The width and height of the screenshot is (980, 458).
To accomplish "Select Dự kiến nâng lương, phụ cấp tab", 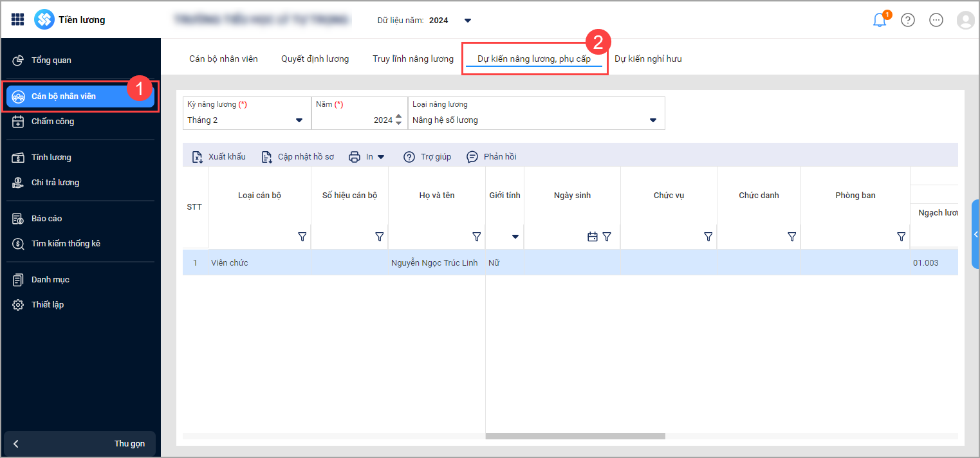I will coord(534,59).
